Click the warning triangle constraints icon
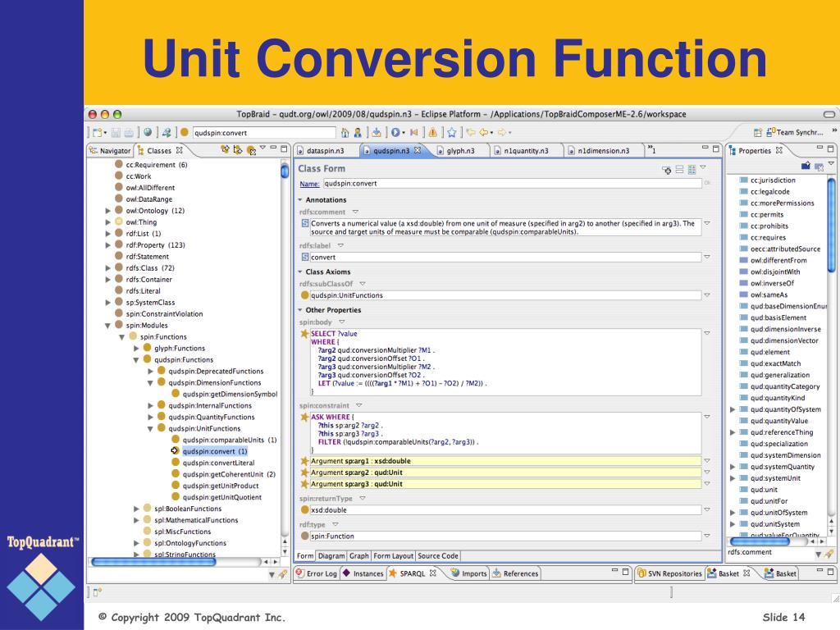This screenshot has height=630, width=840. point(433,132)
